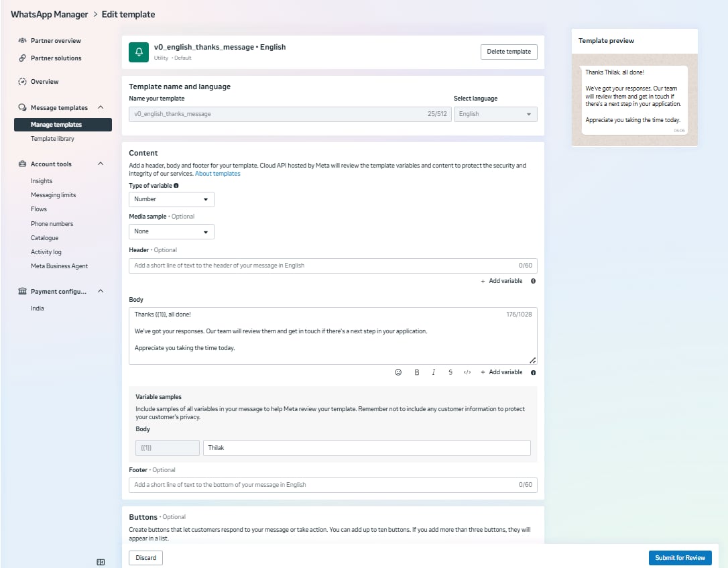Viewport: 728px width, 568px height.
Task: Apply italic formatting to body text
Action: (x=433, y=372)
